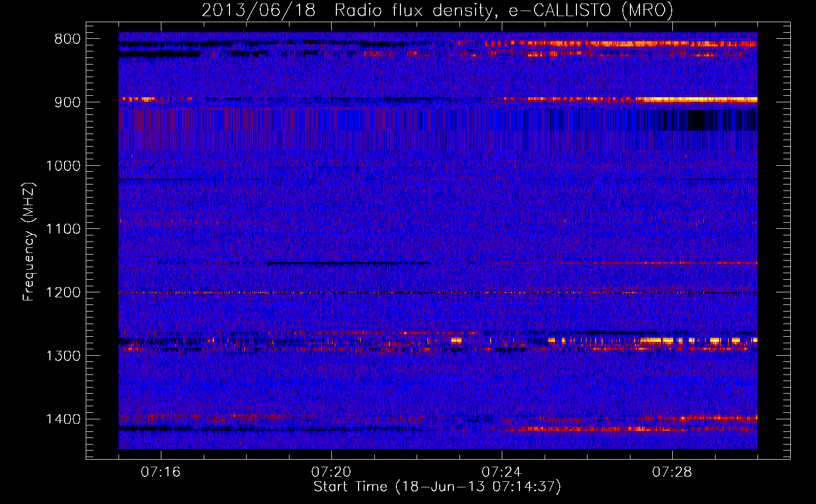Image resolution: width=816 pixels, height=504 pixels.
Task: Click the 07:24 time axis label
Action: click(502, 472)
